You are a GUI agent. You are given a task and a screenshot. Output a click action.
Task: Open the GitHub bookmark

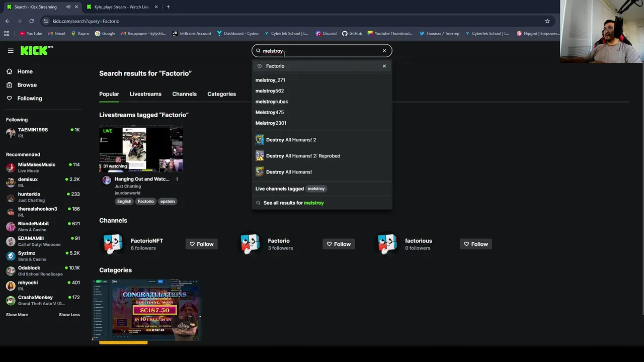click(352, 34)
